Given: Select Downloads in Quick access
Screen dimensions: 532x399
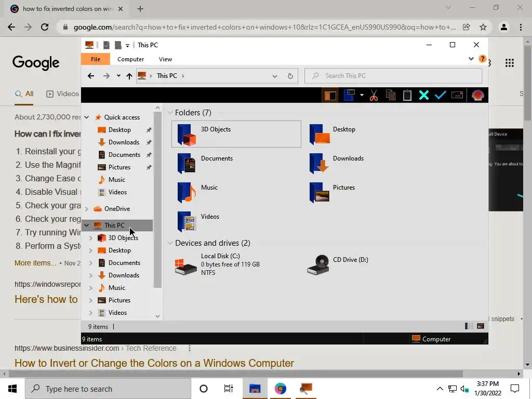Looking at the screenshot, I should [124, 142].
